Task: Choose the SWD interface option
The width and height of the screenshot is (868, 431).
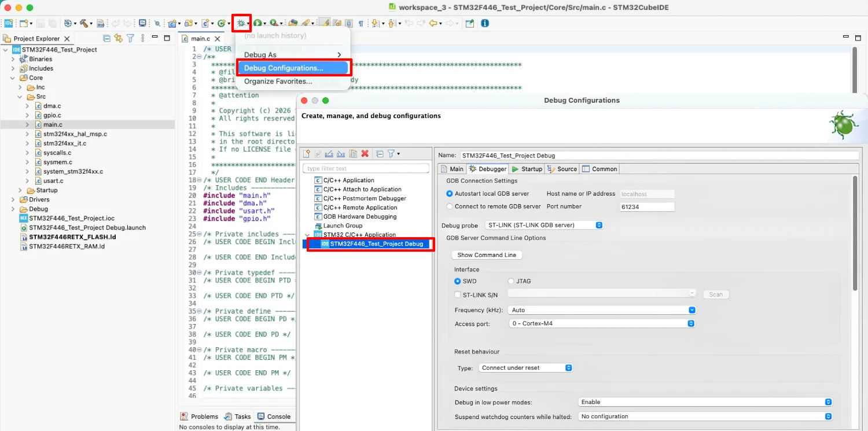Action: click(x=458, y=281)
